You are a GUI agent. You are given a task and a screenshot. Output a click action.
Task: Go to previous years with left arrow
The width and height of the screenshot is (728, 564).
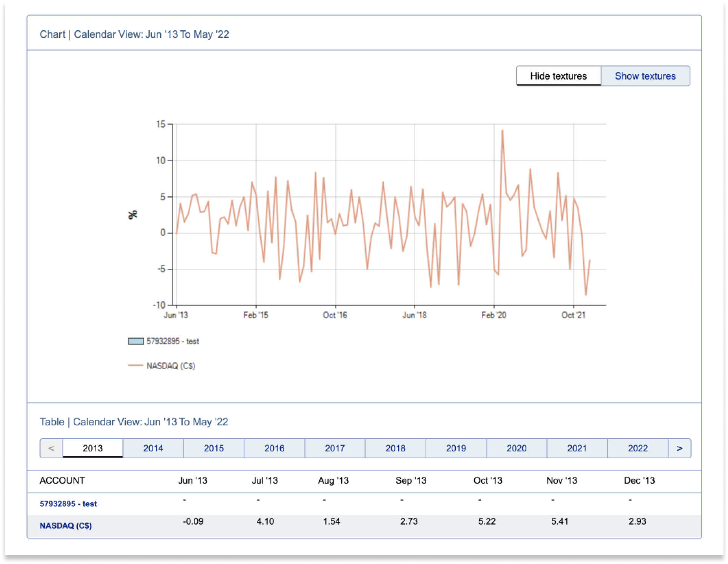click(x=51, y=448)
